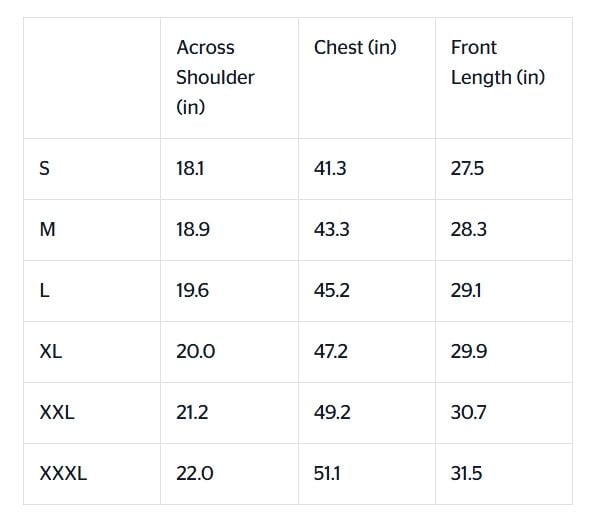Click the 41.3 chest measurement cell
Screen dimensions: 601x527
coord(330,168)
